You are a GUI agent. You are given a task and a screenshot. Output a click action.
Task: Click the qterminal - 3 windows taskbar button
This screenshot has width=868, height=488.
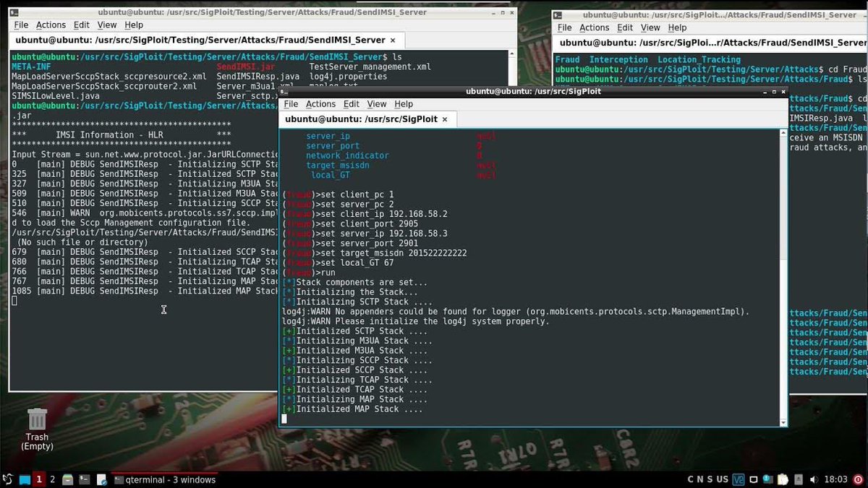point(166,479)
